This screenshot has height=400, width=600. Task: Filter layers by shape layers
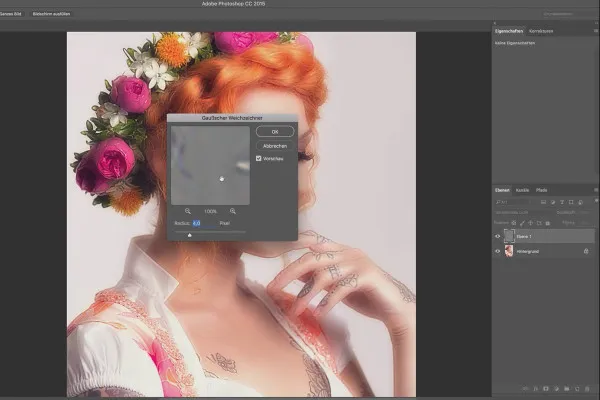pos(571,202)
